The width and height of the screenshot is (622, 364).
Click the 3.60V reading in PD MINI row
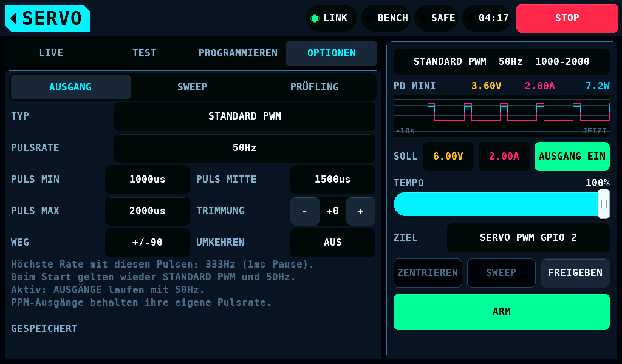(x=487, y=86)
